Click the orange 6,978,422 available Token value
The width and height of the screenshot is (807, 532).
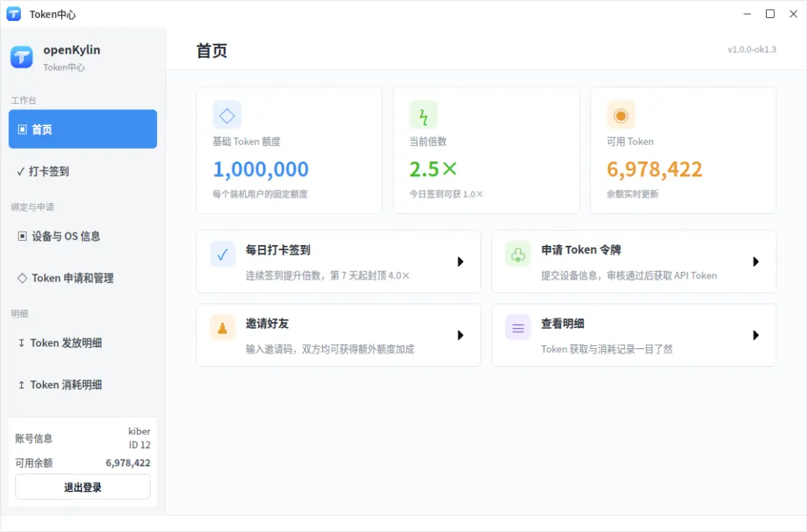(x=655, y=170)
